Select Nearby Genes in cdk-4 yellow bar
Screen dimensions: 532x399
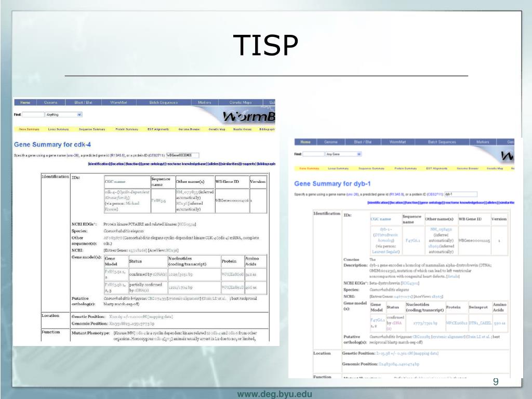pos(242,129)
